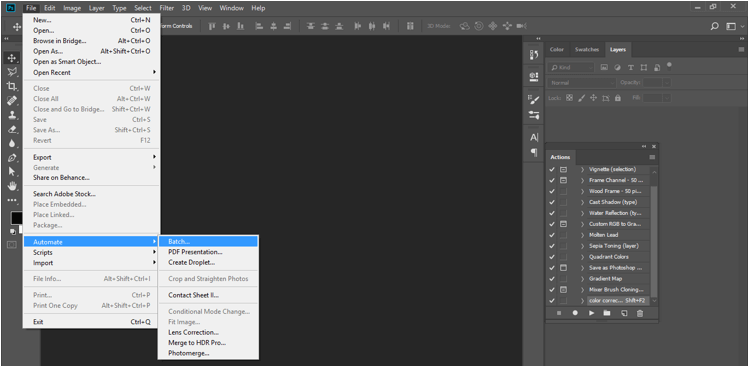Image resolution: width=749 pixels, height=368 pixels.
Task: Expand the Water Reflection action
Action: tap(582, 213)
